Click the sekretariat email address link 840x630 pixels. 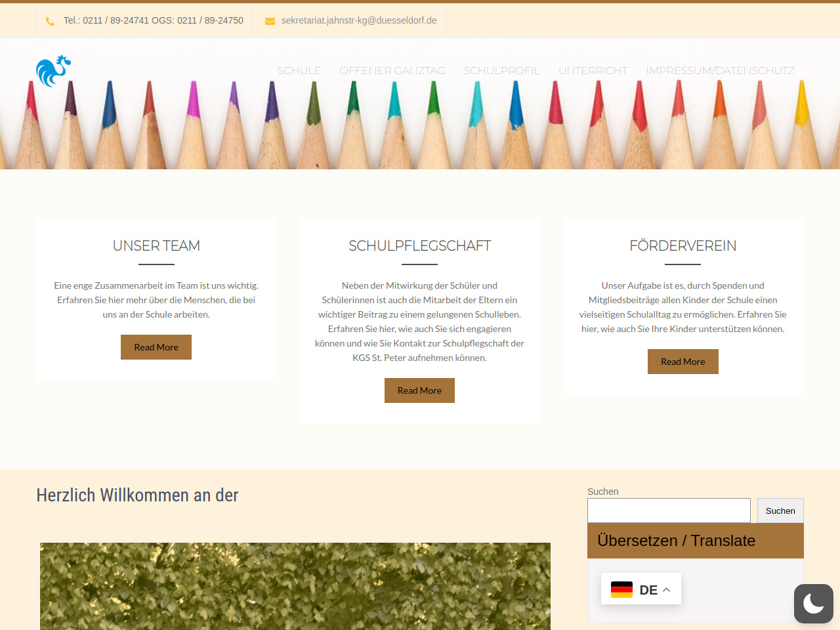tap(359, 20)
